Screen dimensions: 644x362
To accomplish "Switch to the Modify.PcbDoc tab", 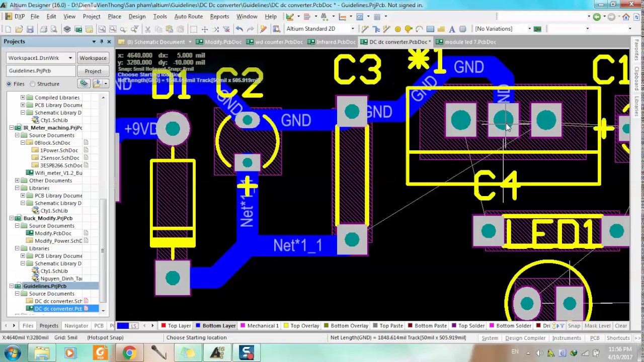I will click(219, 42).
